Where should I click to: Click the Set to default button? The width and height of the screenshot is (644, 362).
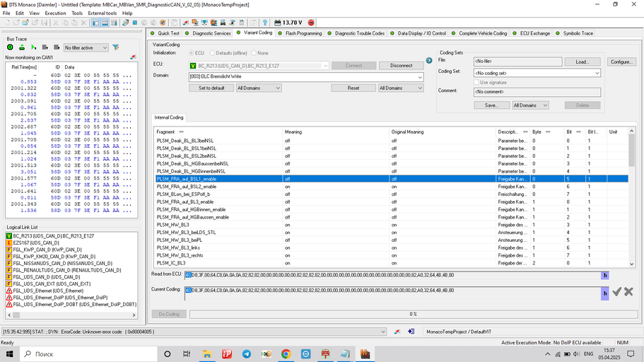pyautogui.click(x=211, y=88)
